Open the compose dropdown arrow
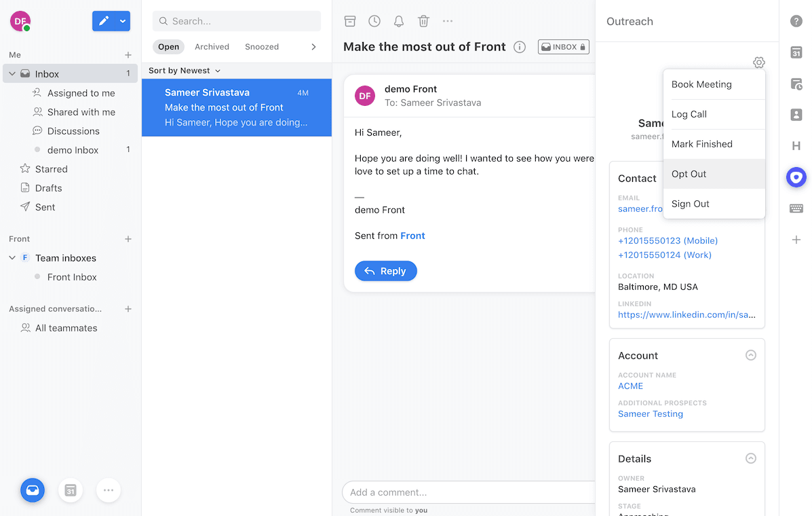Image resolution: width=812 pixels, height=516 pixels. click(x=123, y=21)
